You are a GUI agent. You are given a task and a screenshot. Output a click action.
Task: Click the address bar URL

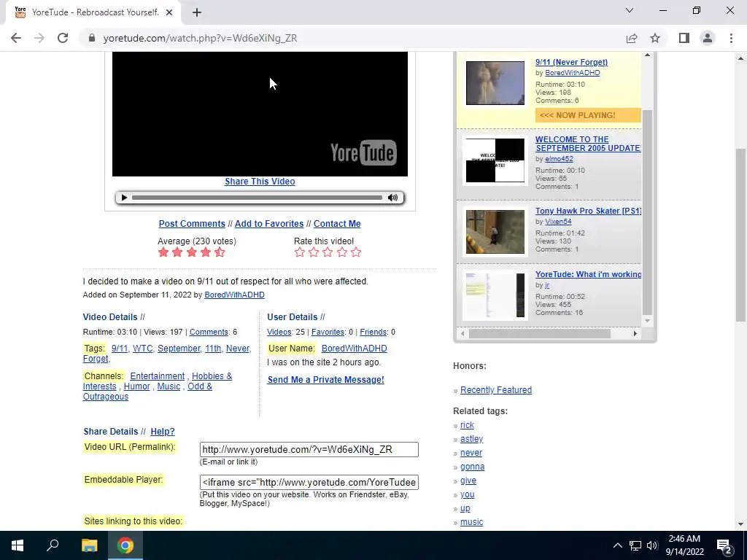pos(200,38)
